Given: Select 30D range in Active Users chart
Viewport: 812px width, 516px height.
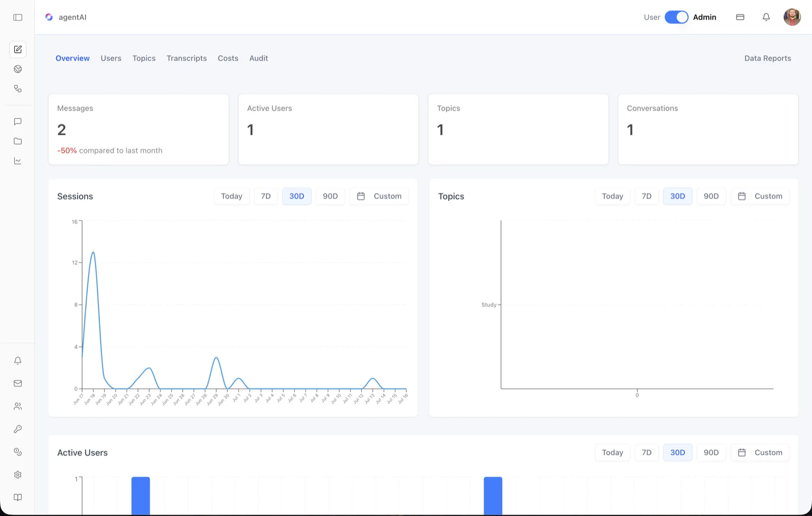Looking at the screenshot, I should coord(678,453).
